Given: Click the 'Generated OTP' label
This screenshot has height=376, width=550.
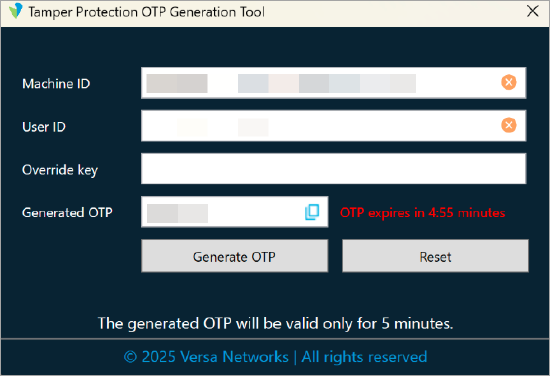Looking at the screenshot, I should pos(67,213).
